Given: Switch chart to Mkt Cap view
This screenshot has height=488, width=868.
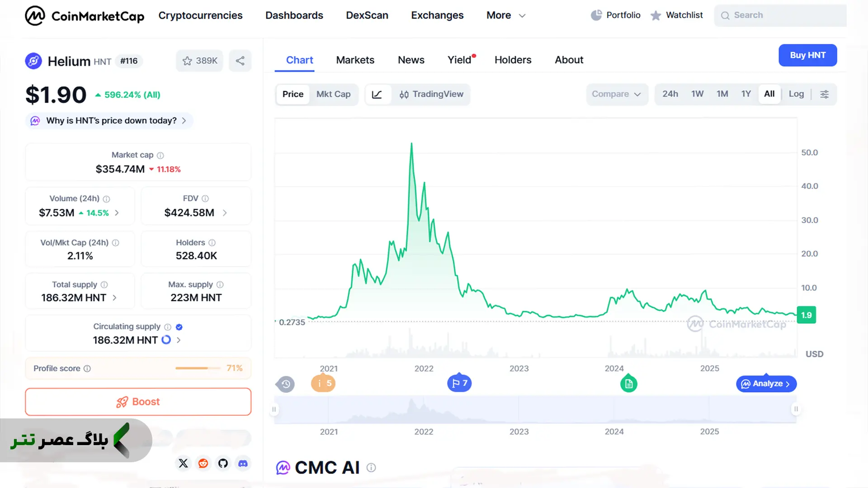Looking at the screenshot, I should click(x=333, y=94).
